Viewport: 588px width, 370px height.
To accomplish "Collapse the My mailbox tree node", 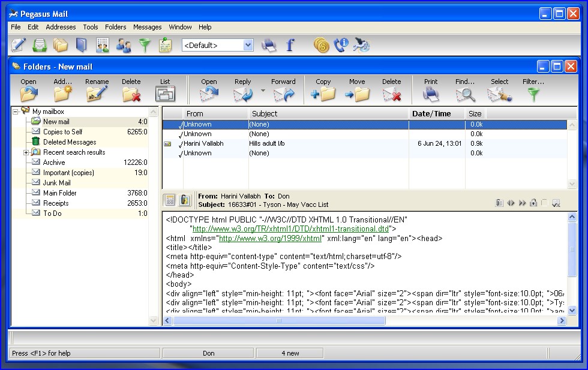I will pyautogui.click(x=16, y=112).
